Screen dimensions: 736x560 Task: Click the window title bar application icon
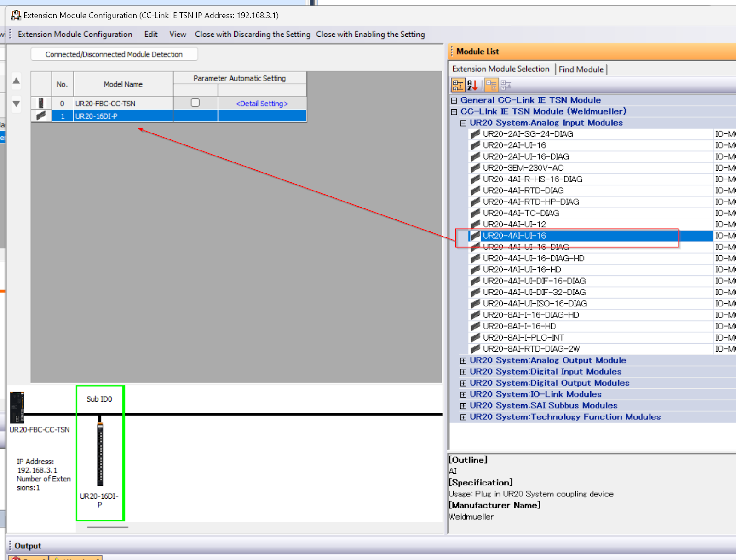(x=16, y=15)
